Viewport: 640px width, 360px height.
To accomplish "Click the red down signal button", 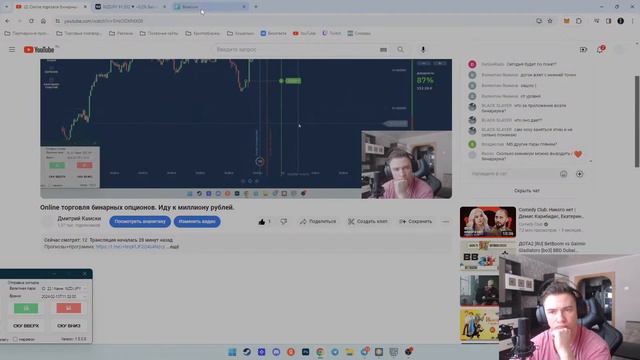I will tap(69, 308).
